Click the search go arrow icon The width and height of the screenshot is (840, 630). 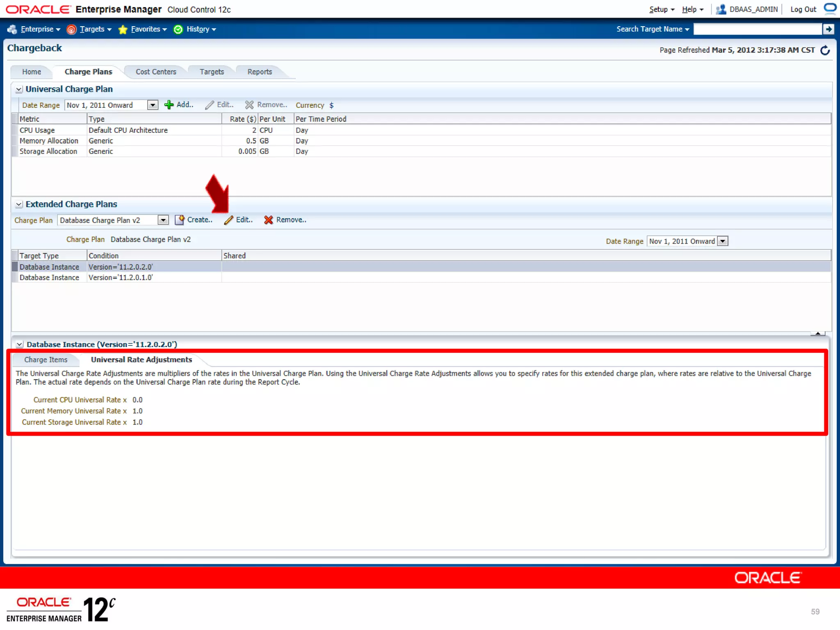[x=828, y=29]
